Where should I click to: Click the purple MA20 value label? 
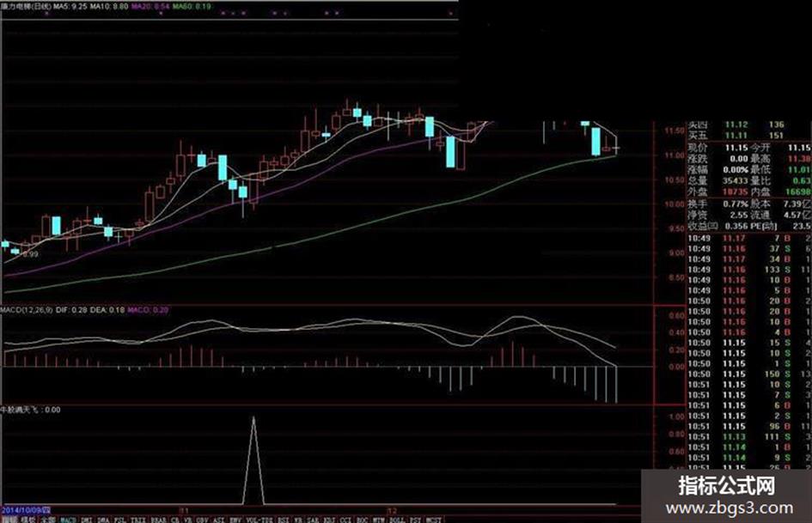[x=150, y=6]
